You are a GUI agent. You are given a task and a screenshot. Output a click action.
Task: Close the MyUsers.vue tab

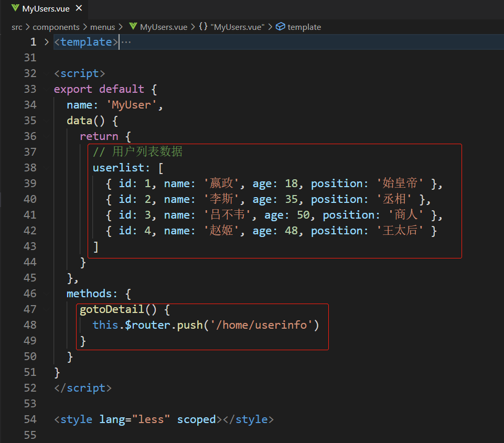tap(79, 8)
